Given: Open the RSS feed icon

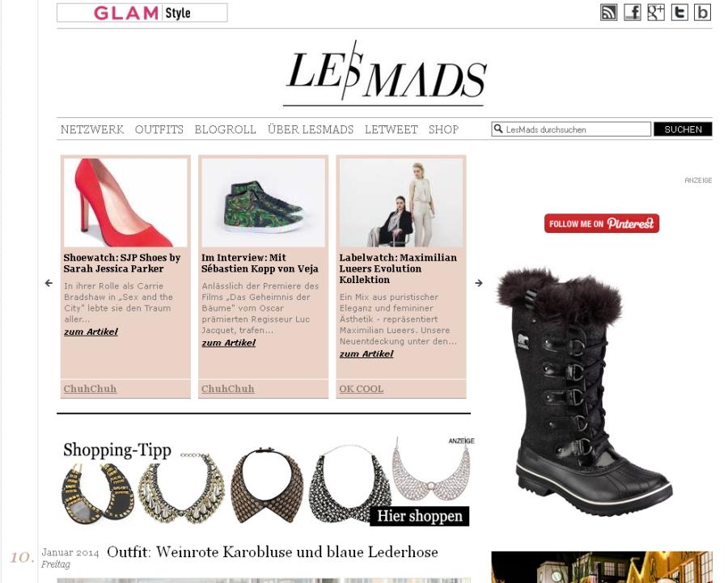Looking at the screenshot, I should (608, 12).
